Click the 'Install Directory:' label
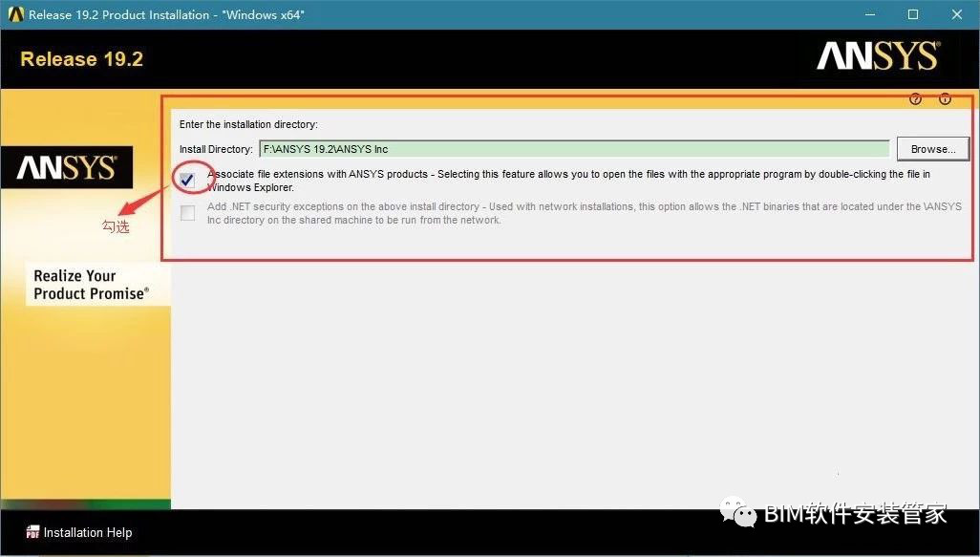This screenshot has height=557, width=980. [216, 149]
